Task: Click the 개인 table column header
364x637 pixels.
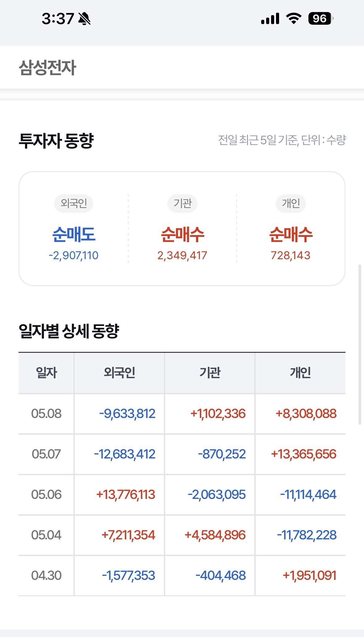Action: 300,373
